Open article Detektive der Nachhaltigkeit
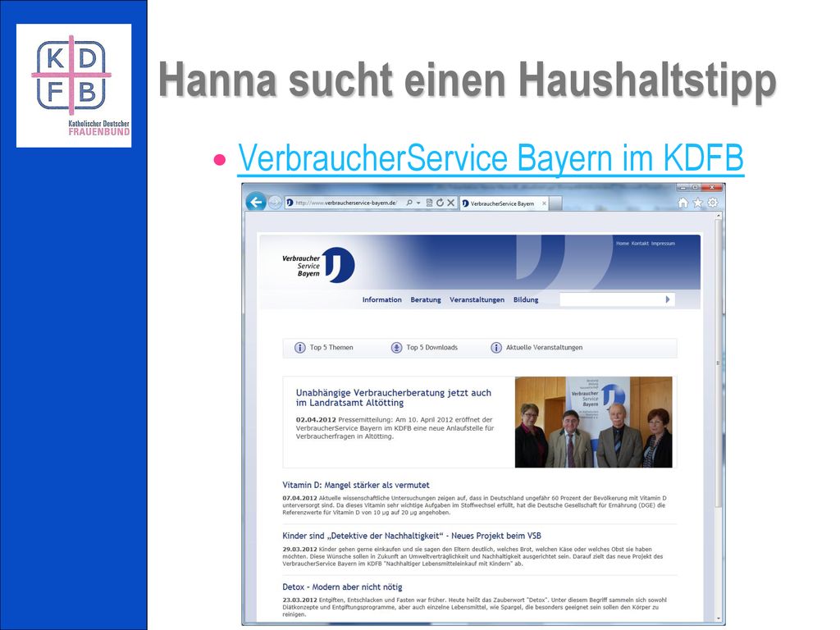 tap(412, 536)
